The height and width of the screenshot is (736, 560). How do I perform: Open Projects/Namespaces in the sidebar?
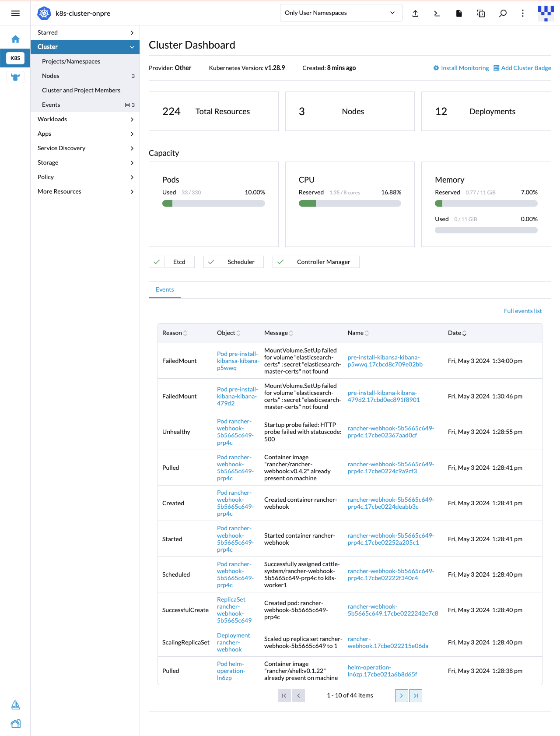pos(85,61)
